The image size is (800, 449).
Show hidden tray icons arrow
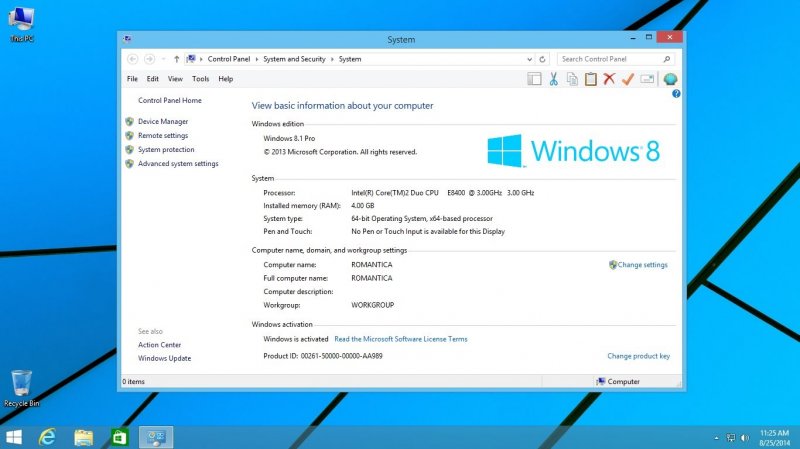tap(716, 438)
